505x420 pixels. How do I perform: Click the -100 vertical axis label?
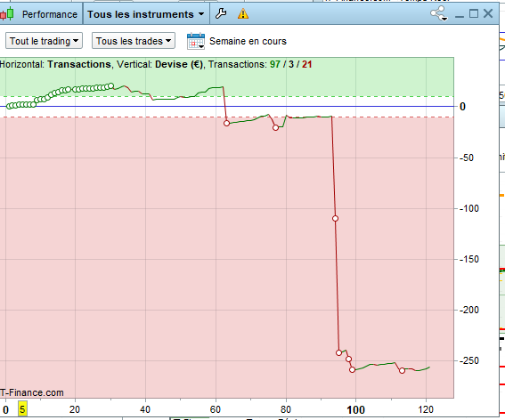tap(468, 208)
